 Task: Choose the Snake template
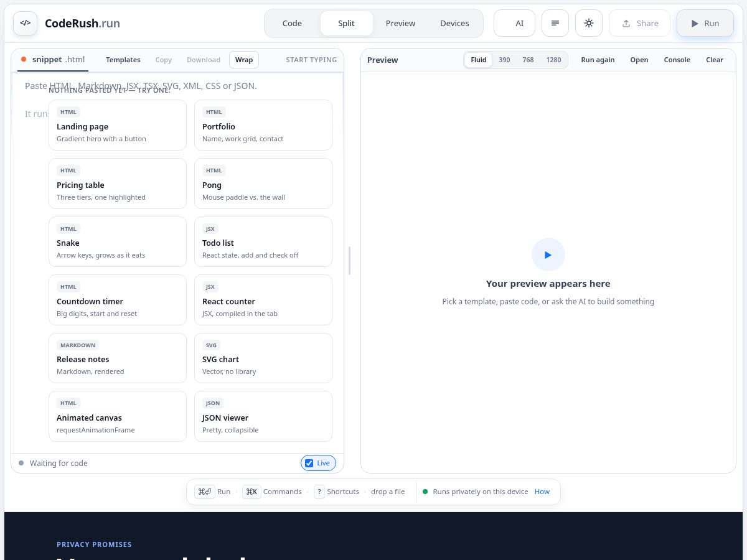pyautogui.click(x=118, y=241)
